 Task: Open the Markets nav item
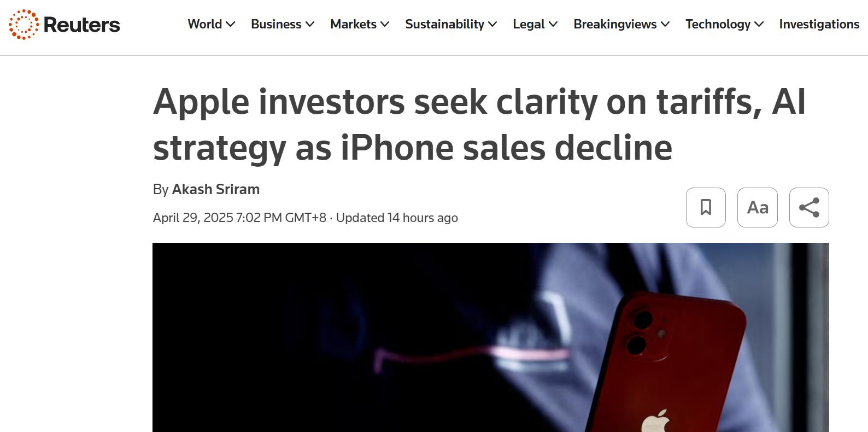click(353, 25)
